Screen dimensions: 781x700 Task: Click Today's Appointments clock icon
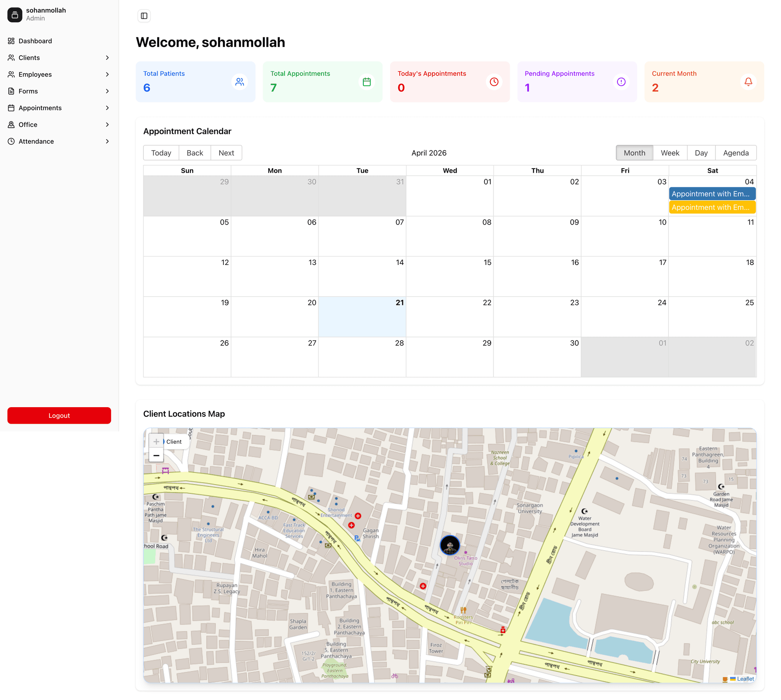tap(493, 82)
